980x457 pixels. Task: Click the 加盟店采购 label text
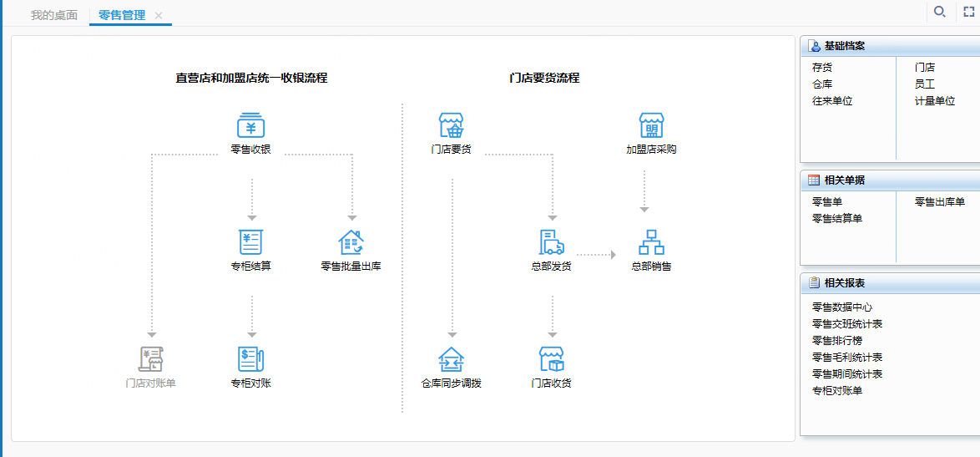click(x=651, y=150)
